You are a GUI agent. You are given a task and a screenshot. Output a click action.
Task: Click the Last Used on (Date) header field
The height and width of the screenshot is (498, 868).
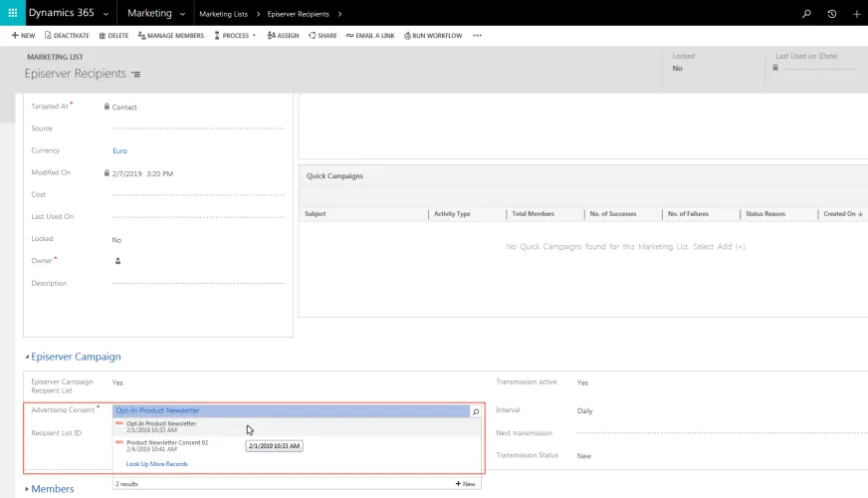pyautogui.click(x=819, y=68)
